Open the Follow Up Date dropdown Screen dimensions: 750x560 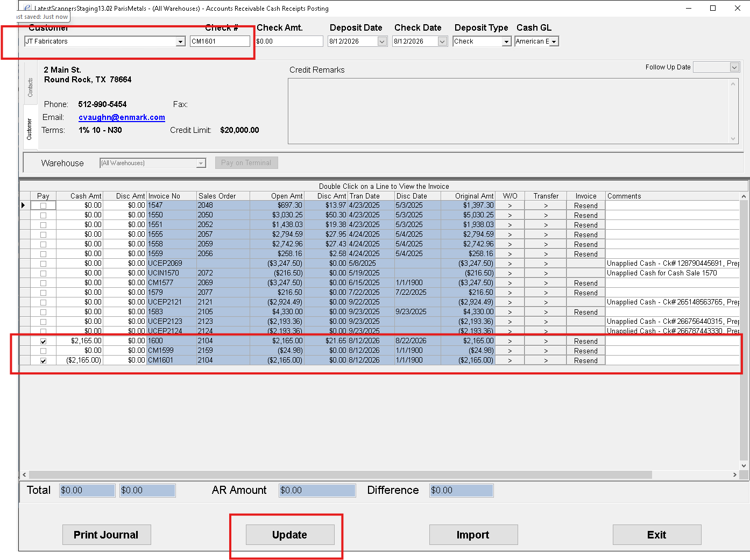click(734, 67)
